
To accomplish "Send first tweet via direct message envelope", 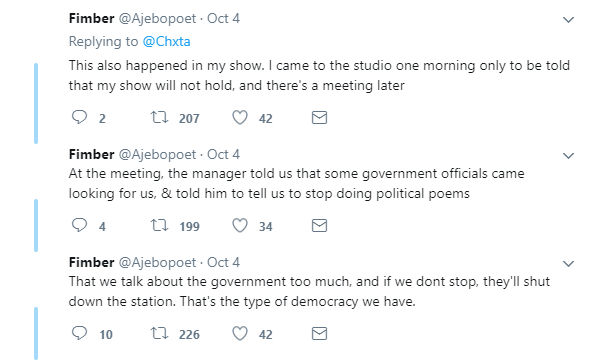I will [x=319, y=118].
